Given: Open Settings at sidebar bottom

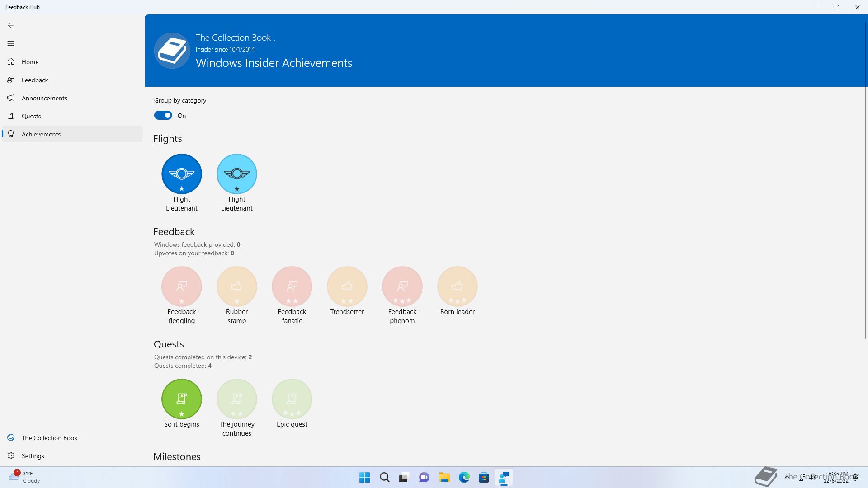Looking at the screenshot, I should [x=33, y=456].
